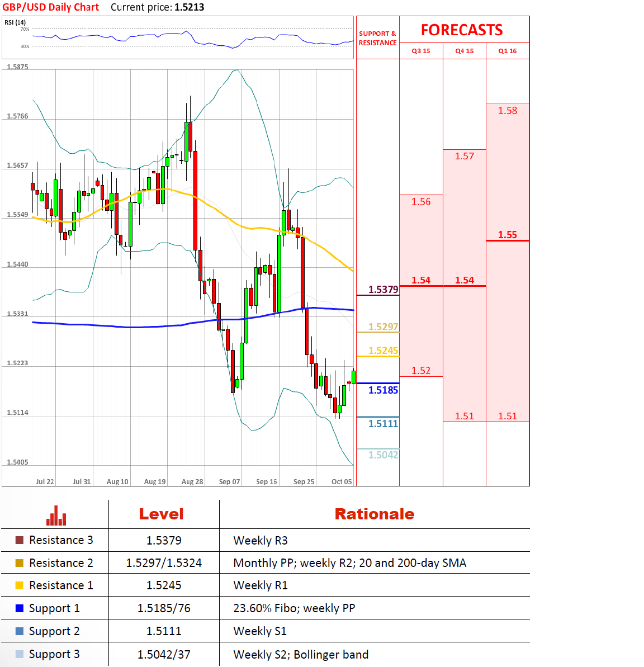
Task: Click the Resistance 2 gold color swatch
Action: (19, 563)
